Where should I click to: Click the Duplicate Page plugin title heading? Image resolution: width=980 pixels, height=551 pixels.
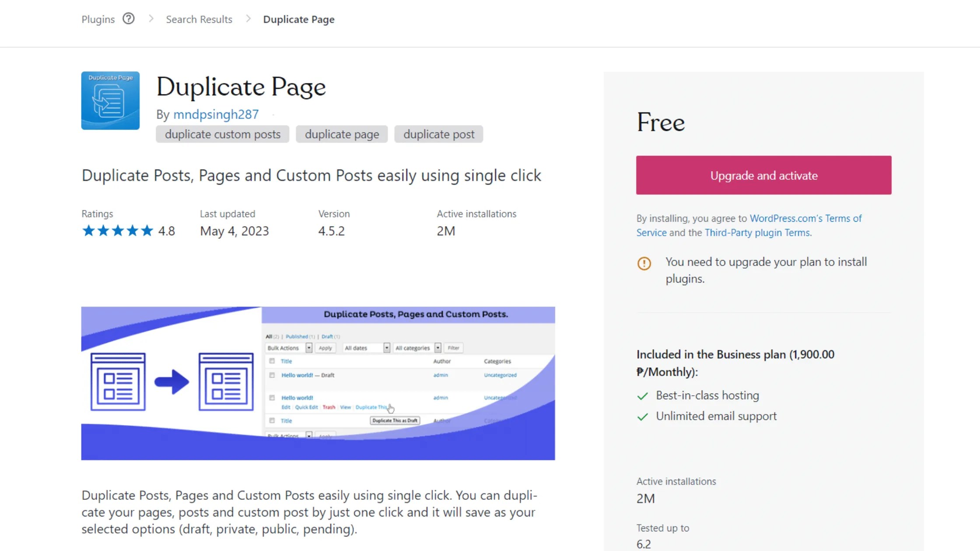[241, 87]
